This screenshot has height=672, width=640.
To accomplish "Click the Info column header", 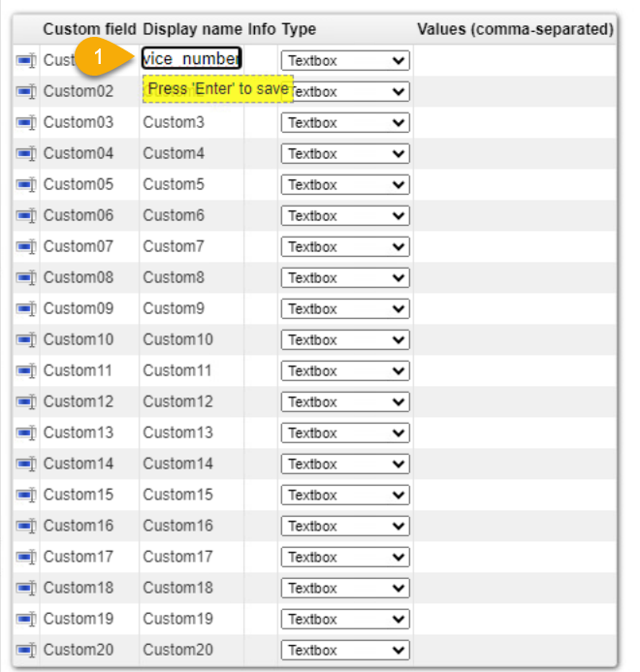I will click(262, 29).
